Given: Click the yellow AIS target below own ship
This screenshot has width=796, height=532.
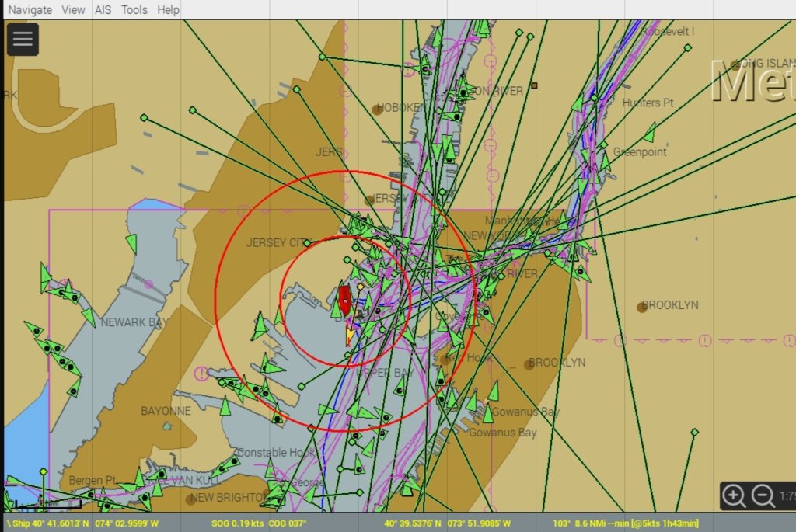Looking at the screenshot, I should click(350, 334).
